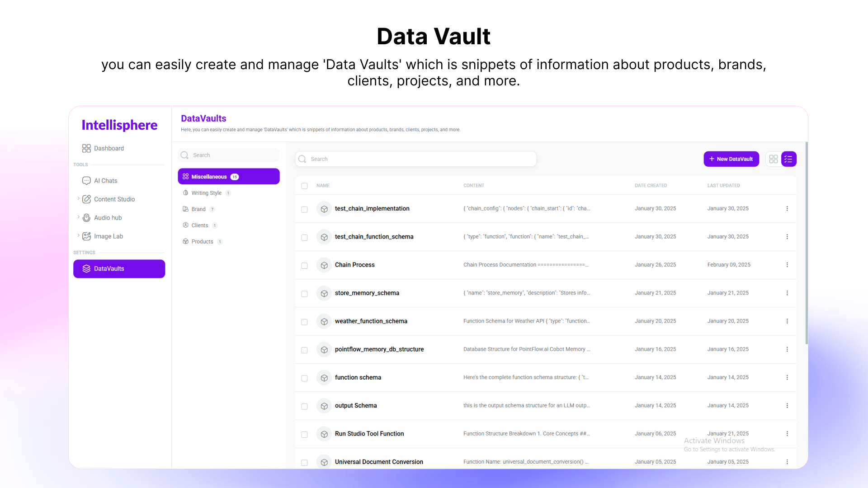This screenshot has width=868, height=488.
Task: Expand the Audio hub section chevron
Action: [78, 217]
